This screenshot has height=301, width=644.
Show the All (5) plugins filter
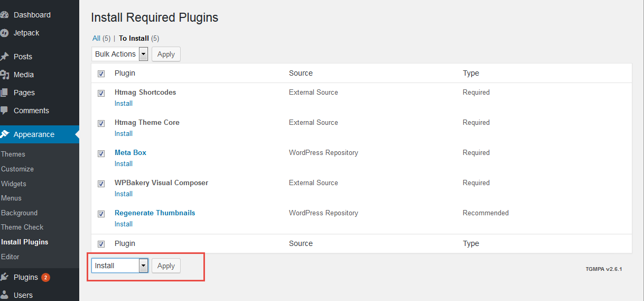pos(96,38)
